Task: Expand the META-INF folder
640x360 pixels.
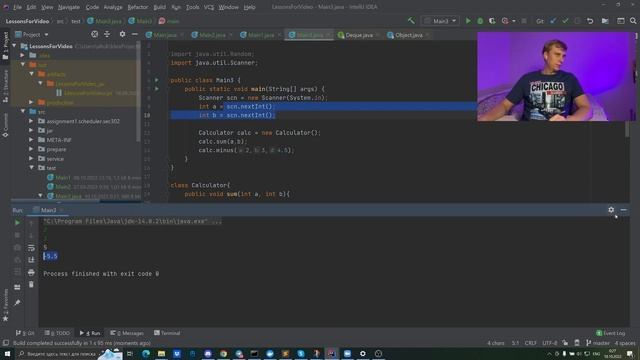Action: click(31, 140)
